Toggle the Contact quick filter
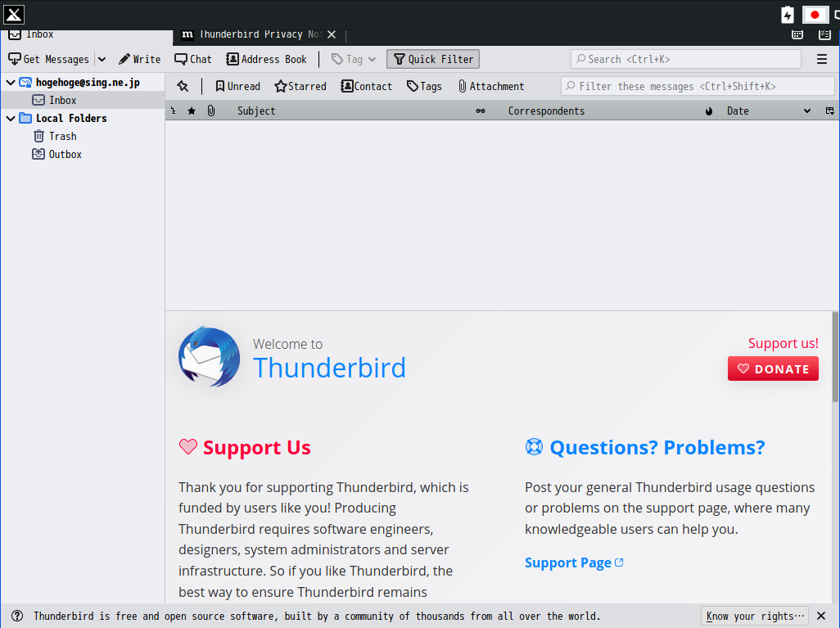This screenshot has height=628, width=840. (367, 86)
